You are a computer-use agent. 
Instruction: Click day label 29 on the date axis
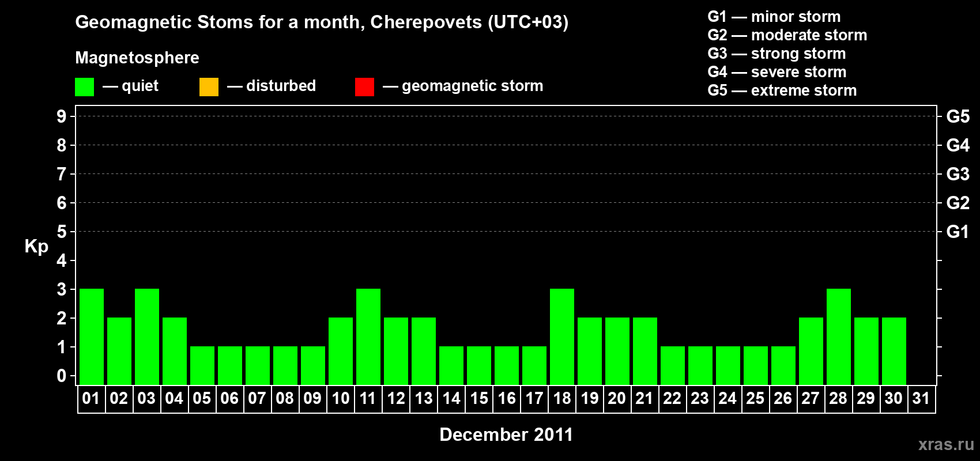866,399
